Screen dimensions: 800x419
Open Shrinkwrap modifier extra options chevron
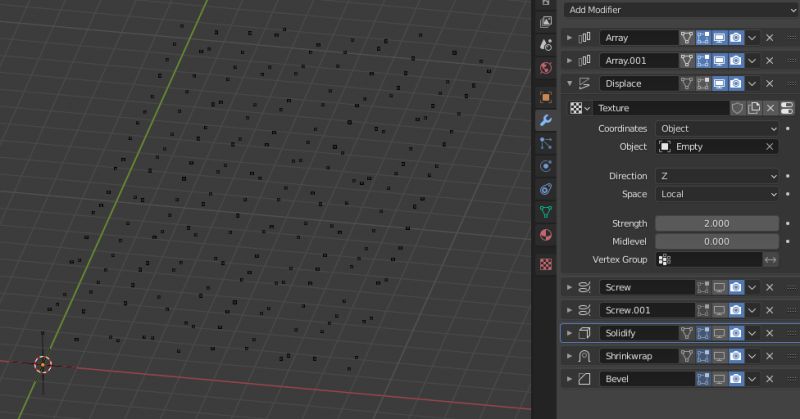click(752, 356)
